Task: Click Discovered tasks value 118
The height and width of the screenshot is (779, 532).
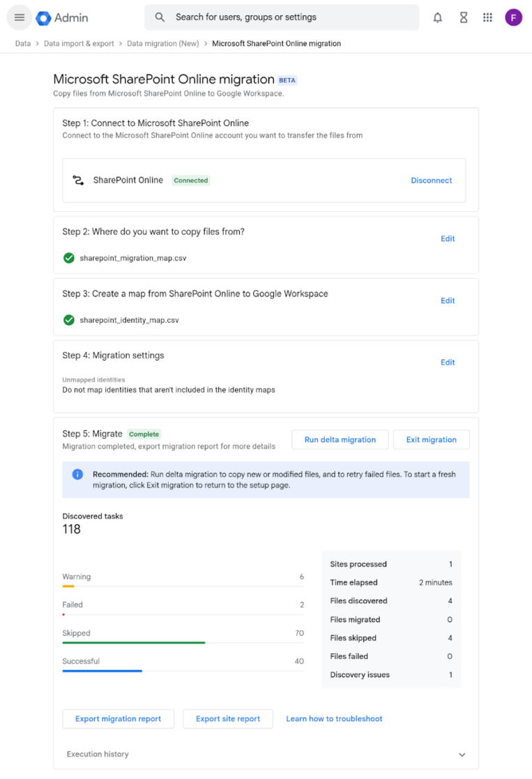Action: coord(72,529)
